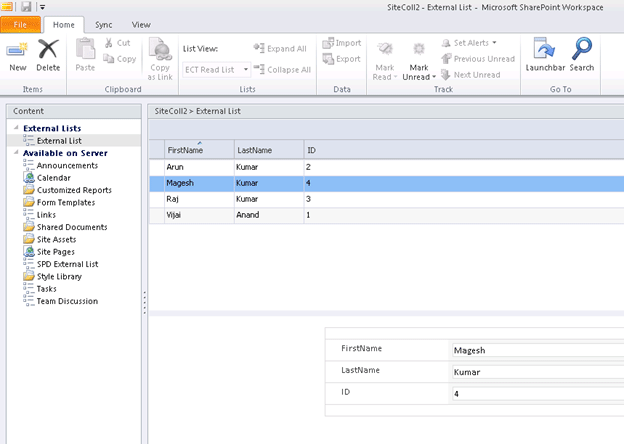Open the File tab
The image size is (624, 444).
(20, 25)
